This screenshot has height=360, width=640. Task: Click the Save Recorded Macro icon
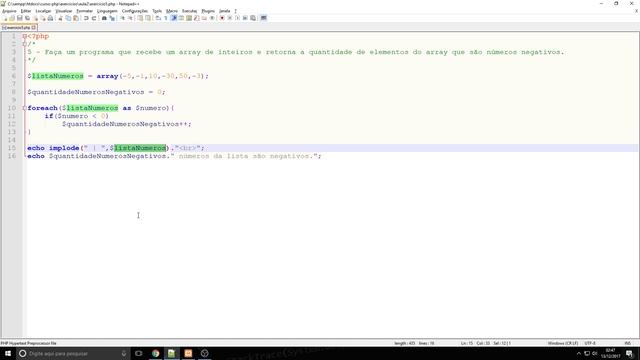253,18
